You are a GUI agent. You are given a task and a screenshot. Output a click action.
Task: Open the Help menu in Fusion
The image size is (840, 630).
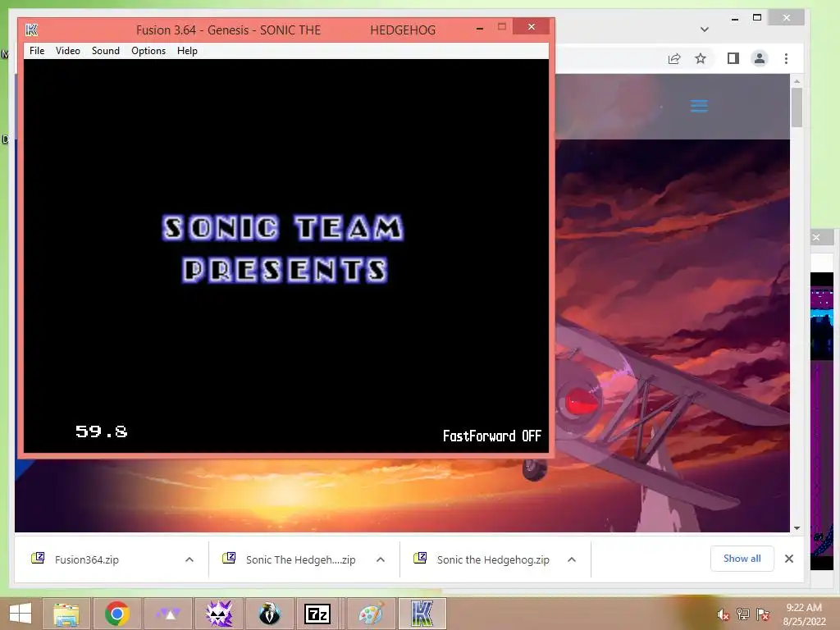[187, 51]
